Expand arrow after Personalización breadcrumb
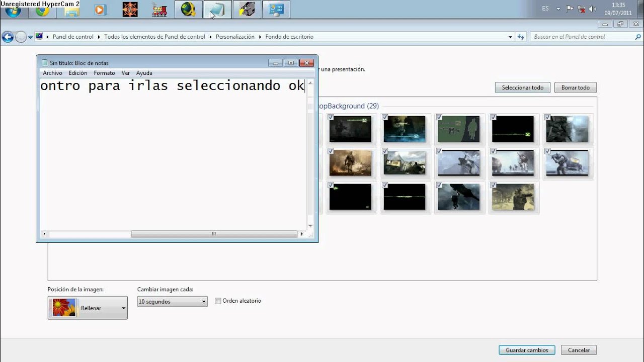The width and height of the screenshot is (644, 362). point(260,37)
